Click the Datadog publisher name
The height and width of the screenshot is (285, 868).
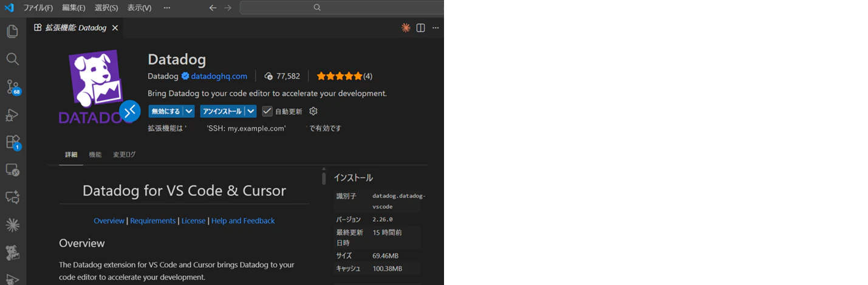click(163, 76)
